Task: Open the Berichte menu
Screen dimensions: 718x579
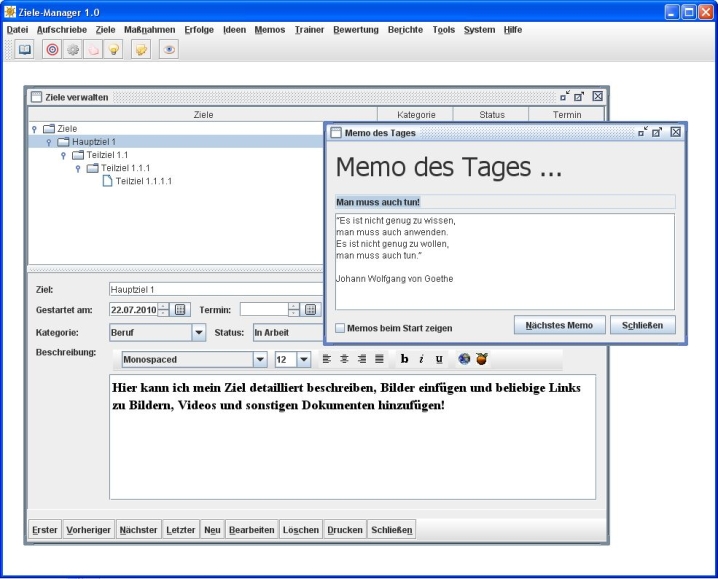Action: [x=406, y=30]
